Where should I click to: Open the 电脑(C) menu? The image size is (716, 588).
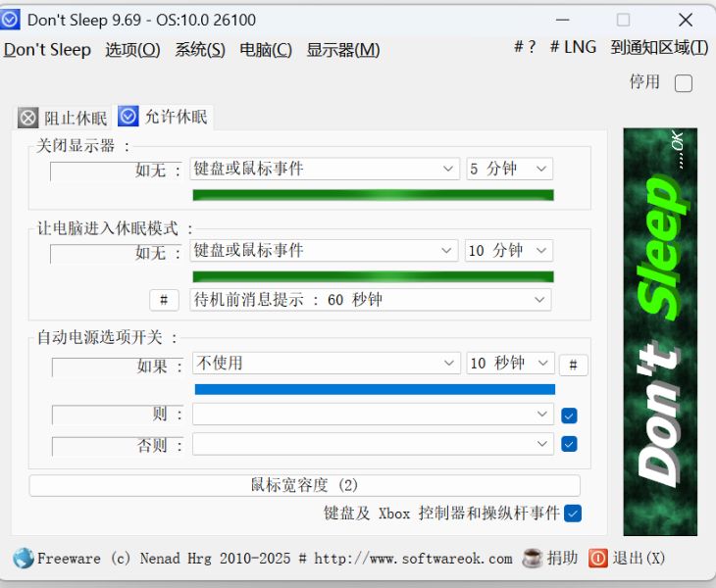coord(266,49)
